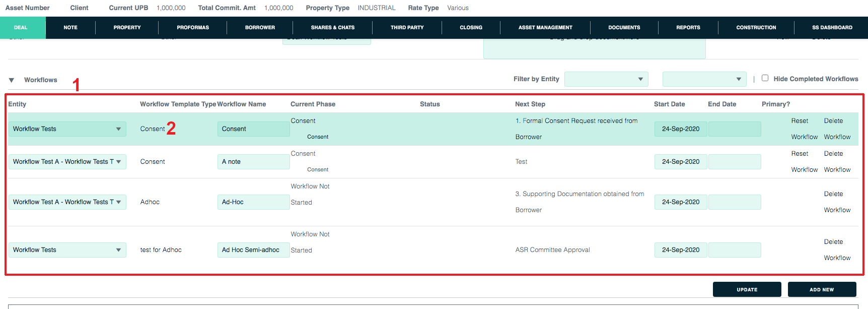Delete Workflow for the Consent name row
This screenshot has height=309, width=868.
[x=837, y=129]
